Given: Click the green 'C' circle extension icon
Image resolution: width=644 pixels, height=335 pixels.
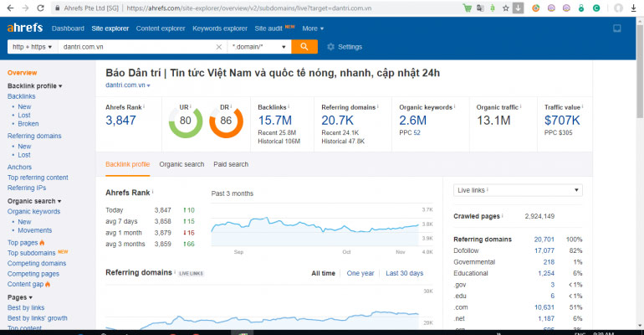Looking at the screenshot, I should pos(596,8).
